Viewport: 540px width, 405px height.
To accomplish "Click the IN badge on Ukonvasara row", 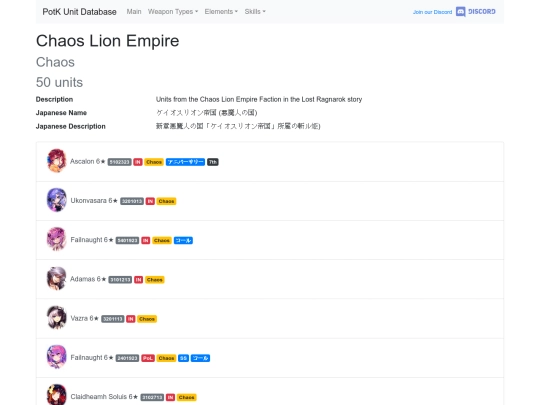I will (150, 201).
